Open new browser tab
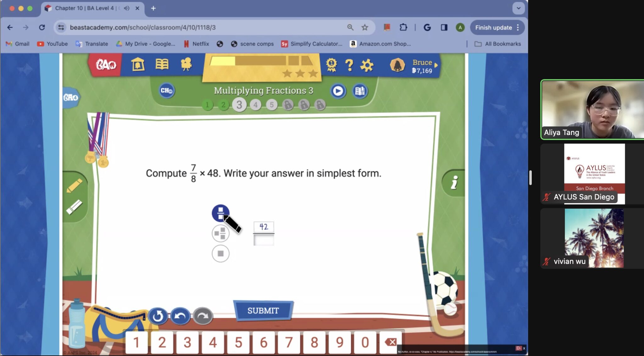 [153, 8]
